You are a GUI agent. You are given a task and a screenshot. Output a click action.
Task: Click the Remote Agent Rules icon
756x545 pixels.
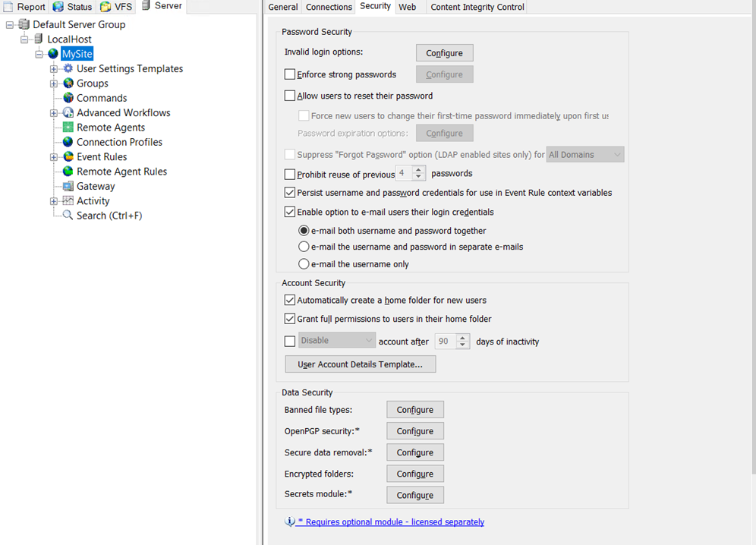point(68,172)
